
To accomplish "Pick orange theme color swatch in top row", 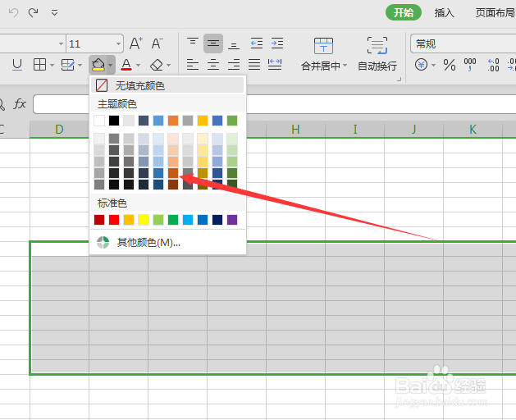I will [173, 121].
